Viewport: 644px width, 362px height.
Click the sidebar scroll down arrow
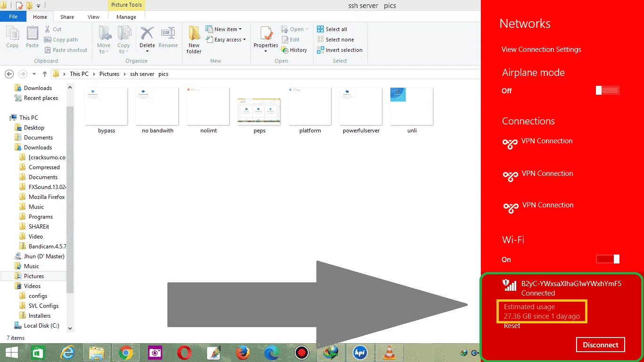[70, 329]
